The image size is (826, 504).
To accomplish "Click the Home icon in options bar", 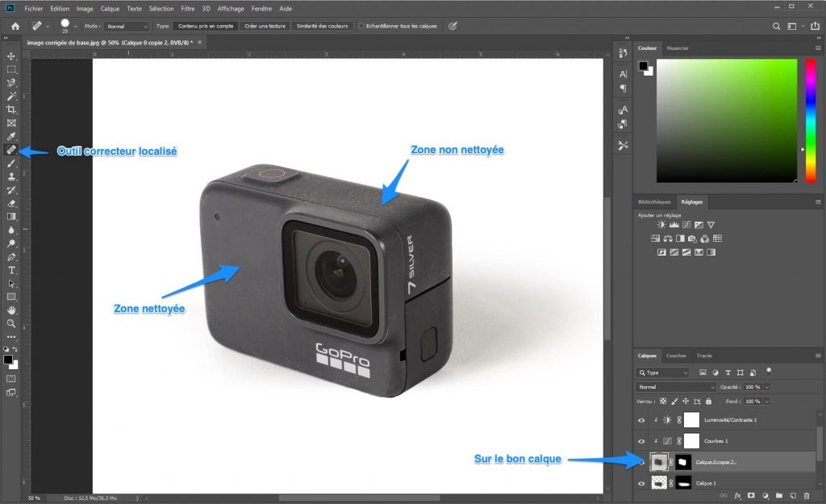I will click(15, 26).
